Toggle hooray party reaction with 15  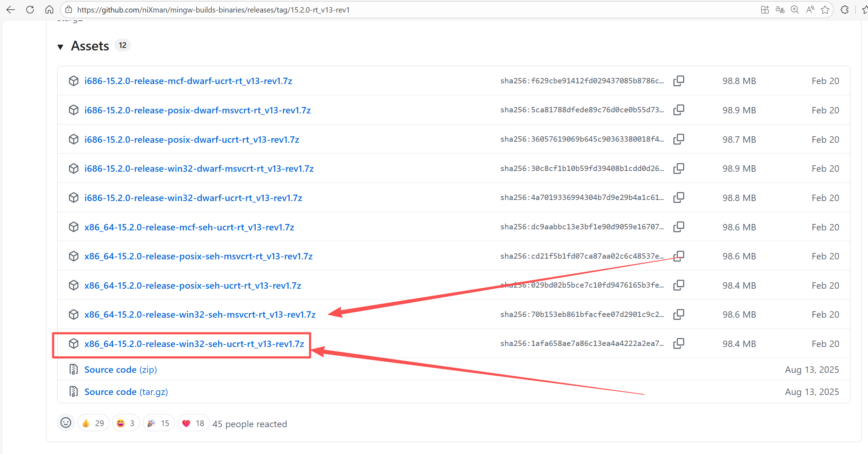coord(158,423)
